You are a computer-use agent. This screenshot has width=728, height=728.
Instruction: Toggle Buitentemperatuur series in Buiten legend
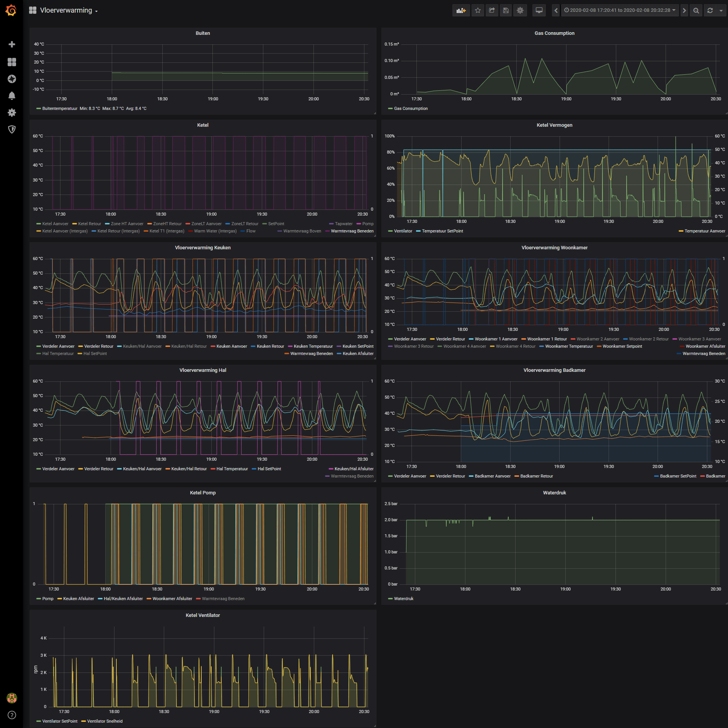coord(60,109)
